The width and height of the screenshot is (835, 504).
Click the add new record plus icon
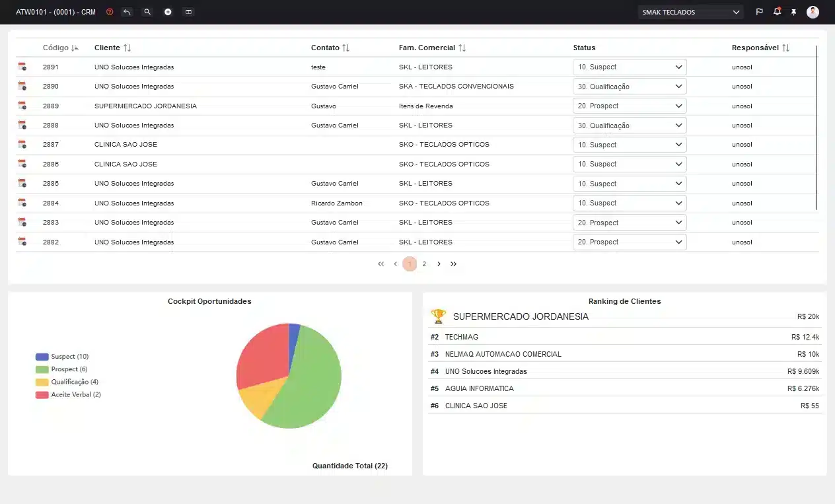coord(168,12)
